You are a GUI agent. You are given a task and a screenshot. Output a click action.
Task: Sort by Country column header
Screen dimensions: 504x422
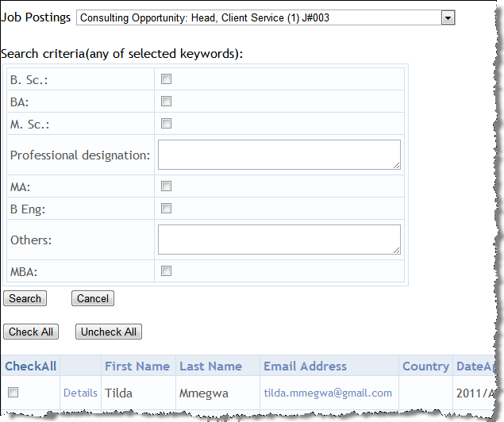point(425,366)
